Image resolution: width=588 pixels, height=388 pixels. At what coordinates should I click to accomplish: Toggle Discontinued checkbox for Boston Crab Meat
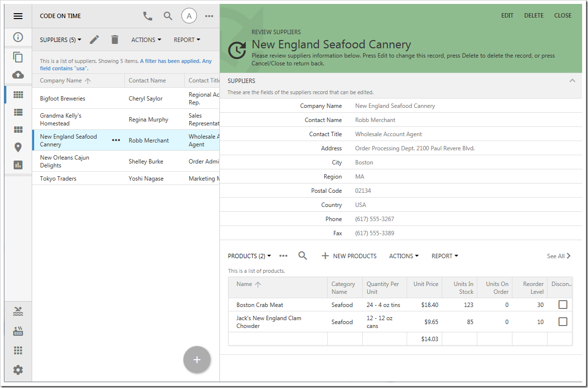(563, 305)
